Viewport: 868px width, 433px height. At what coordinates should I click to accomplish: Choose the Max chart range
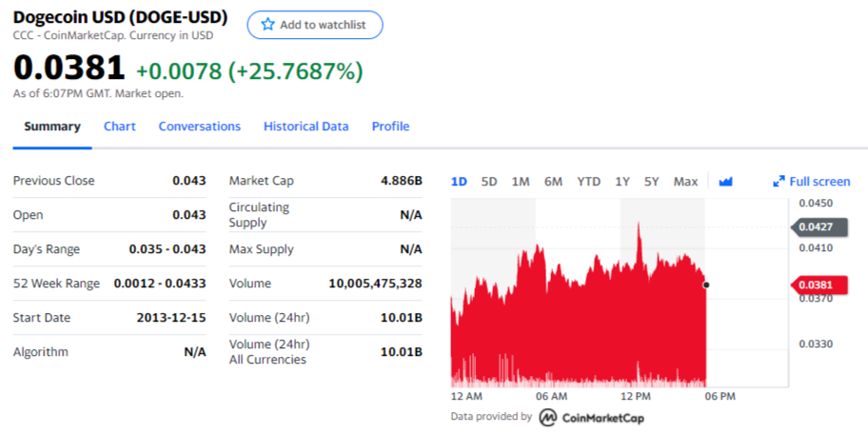coord(685,182)
